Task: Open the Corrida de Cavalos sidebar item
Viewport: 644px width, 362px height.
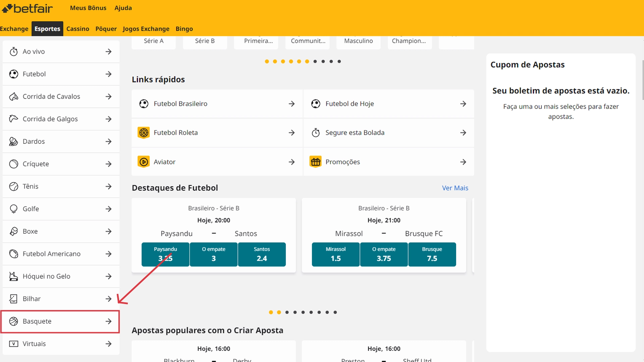Action: point(61,97)
